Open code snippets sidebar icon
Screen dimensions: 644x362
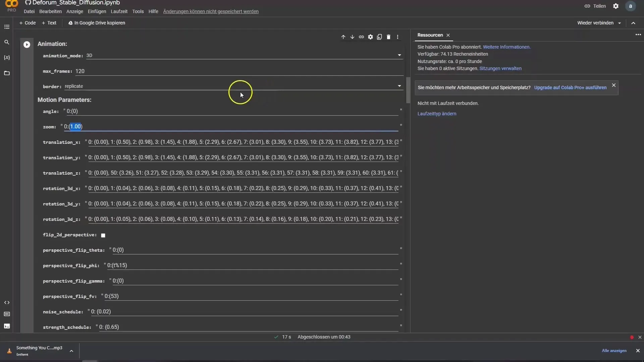pos(7,302)
